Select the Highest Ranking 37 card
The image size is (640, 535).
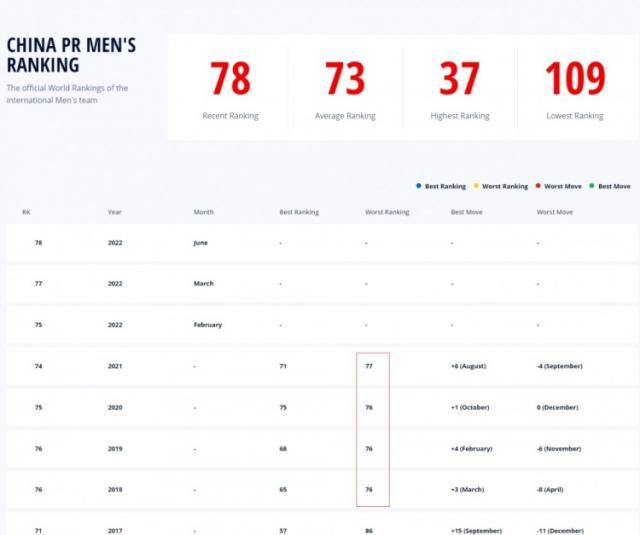point(460,89)
